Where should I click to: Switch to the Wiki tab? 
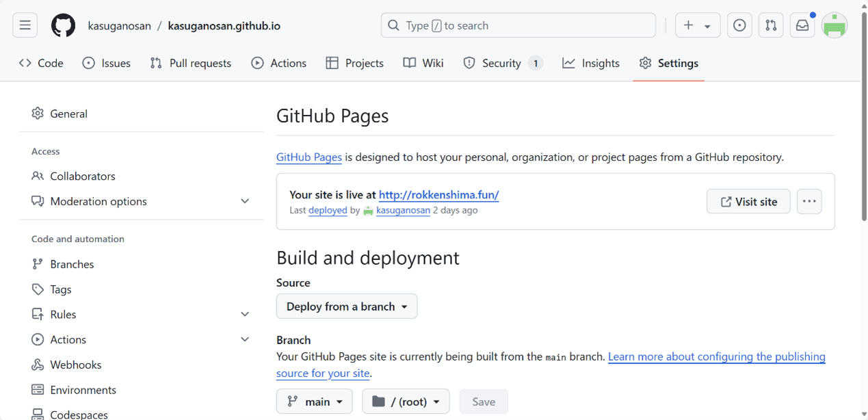(423, 63)
